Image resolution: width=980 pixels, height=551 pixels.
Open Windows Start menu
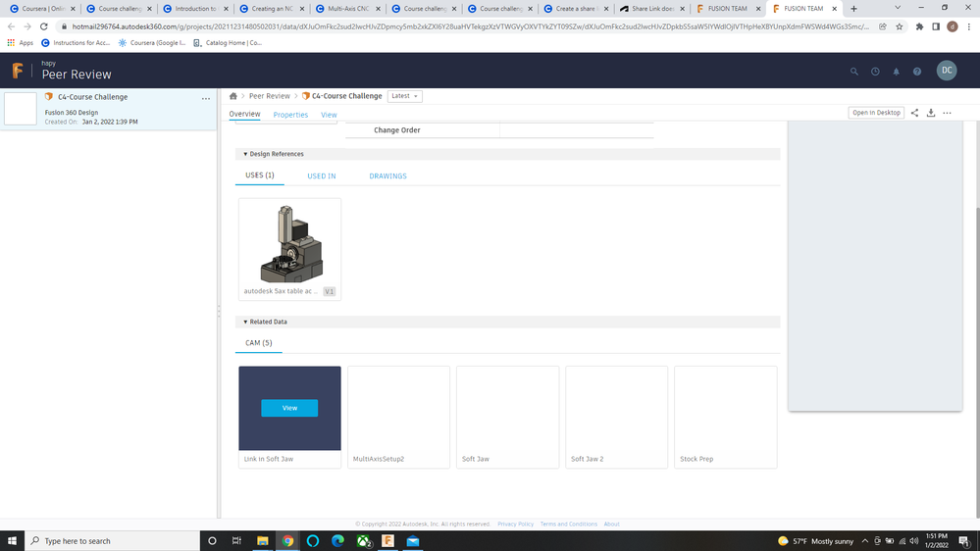click(x=12, y=541)
